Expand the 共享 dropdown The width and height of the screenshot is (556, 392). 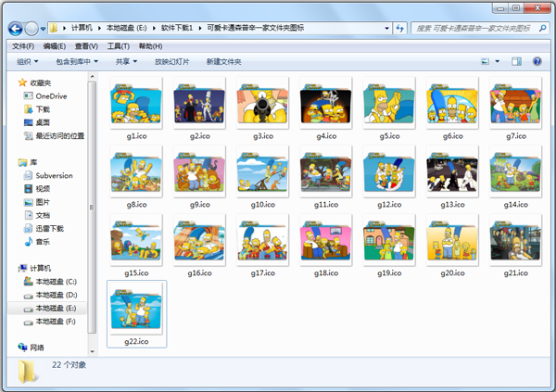tap(126, 62)
